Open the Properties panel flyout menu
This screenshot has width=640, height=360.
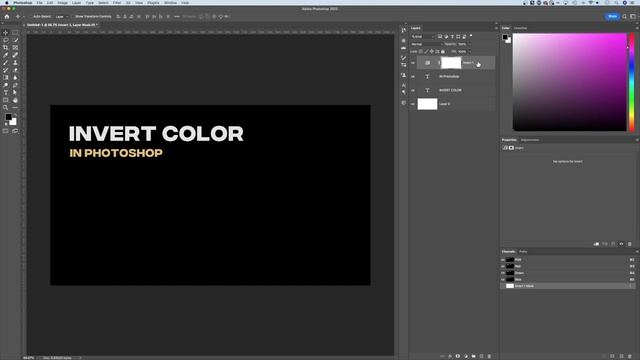(x=637, y=140)
